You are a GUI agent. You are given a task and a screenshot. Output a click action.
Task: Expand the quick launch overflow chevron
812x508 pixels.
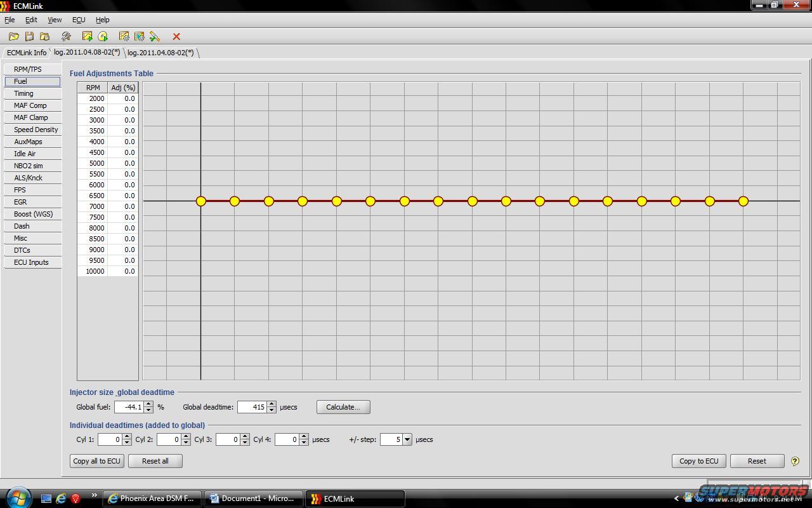coord(95,496)
